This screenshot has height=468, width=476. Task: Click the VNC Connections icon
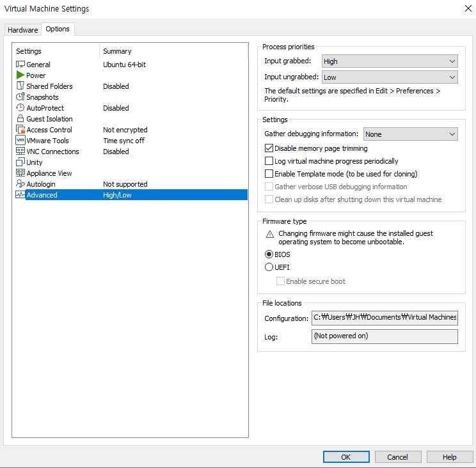pos(20,151)
